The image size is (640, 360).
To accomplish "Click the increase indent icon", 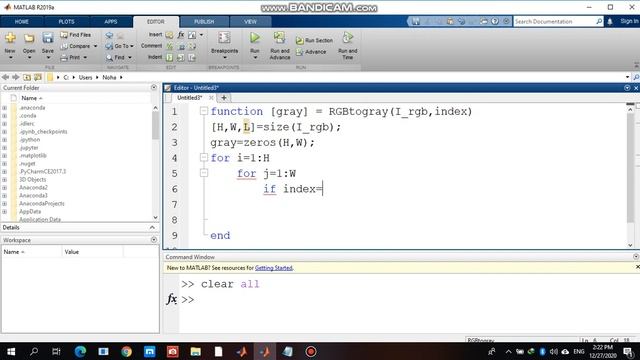I will tap(180, 58).
